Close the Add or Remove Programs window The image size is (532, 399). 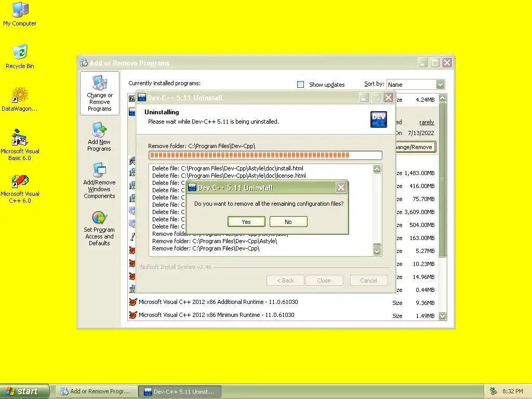(447, 62)
